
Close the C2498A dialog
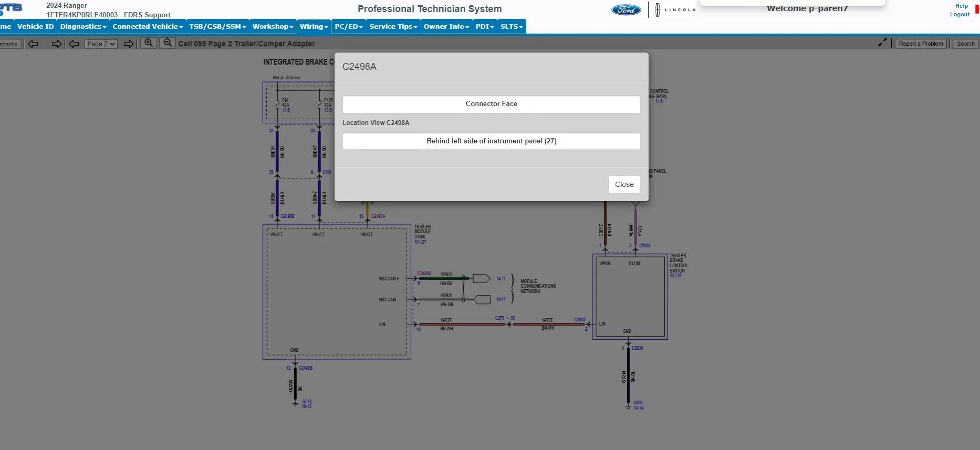click(624, 184)
